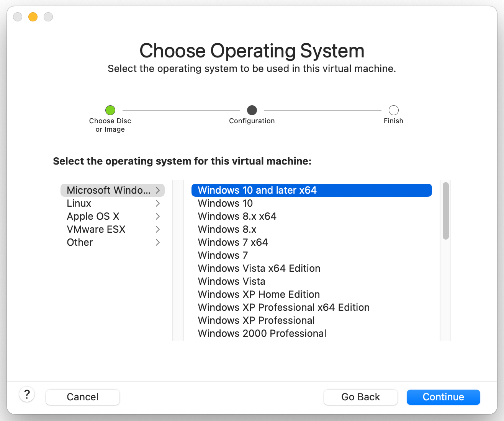Viewport: 504px width, 421px height.
Task: Expand the Apple OS X chevron
Action: point(158,216)
